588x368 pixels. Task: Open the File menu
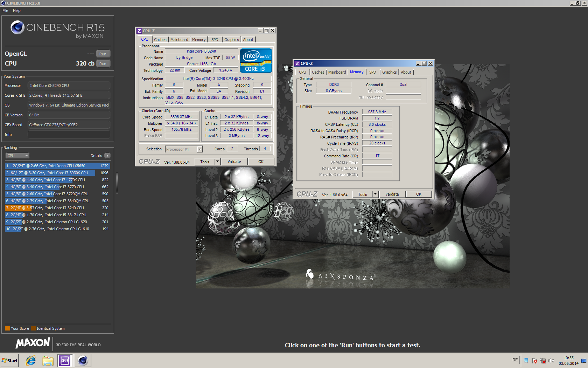5,11
